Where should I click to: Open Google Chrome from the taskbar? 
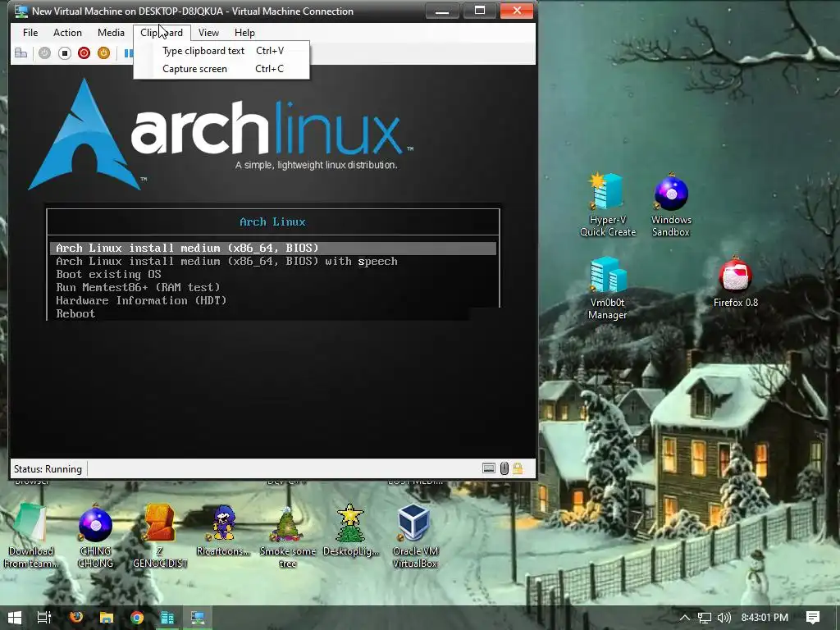coord(137,617)
